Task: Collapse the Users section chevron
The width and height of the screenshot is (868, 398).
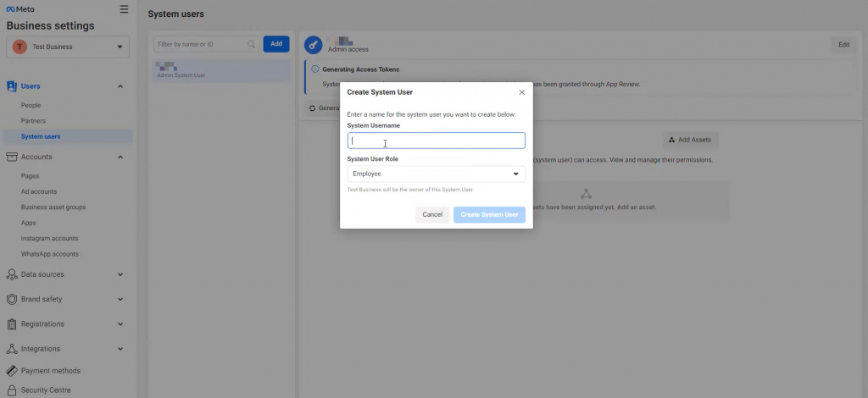Action: click(120, 86)
